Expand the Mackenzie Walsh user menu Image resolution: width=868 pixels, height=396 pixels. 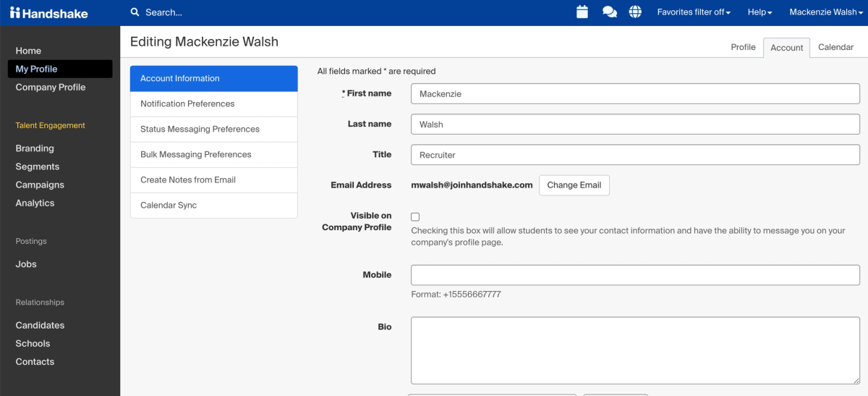(825, 12)
